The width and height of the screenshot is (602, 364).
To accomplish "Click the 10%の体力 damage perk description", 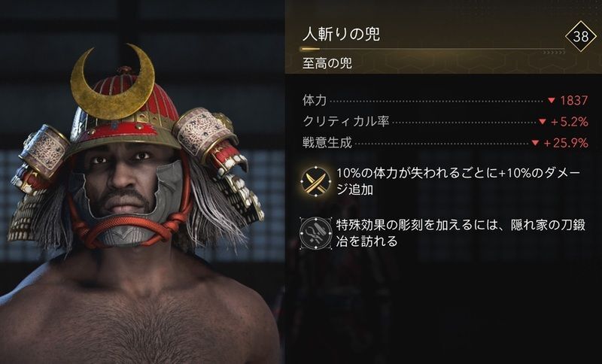I will pos(458,181).
